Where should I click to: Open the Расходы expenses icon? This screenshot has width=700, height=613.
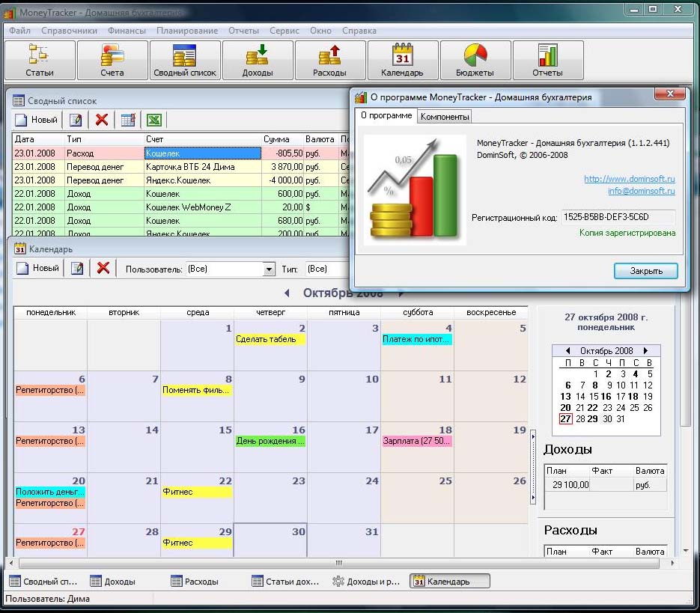pyautogui.click(x=330, y=61)
